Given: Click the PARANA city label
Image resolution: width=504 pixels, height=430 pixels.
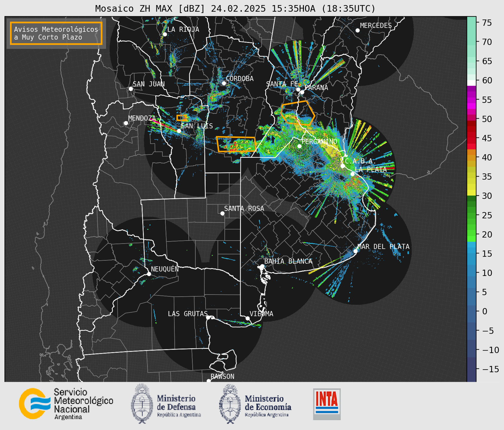Looking at the screenshot, I should (316, 88).
